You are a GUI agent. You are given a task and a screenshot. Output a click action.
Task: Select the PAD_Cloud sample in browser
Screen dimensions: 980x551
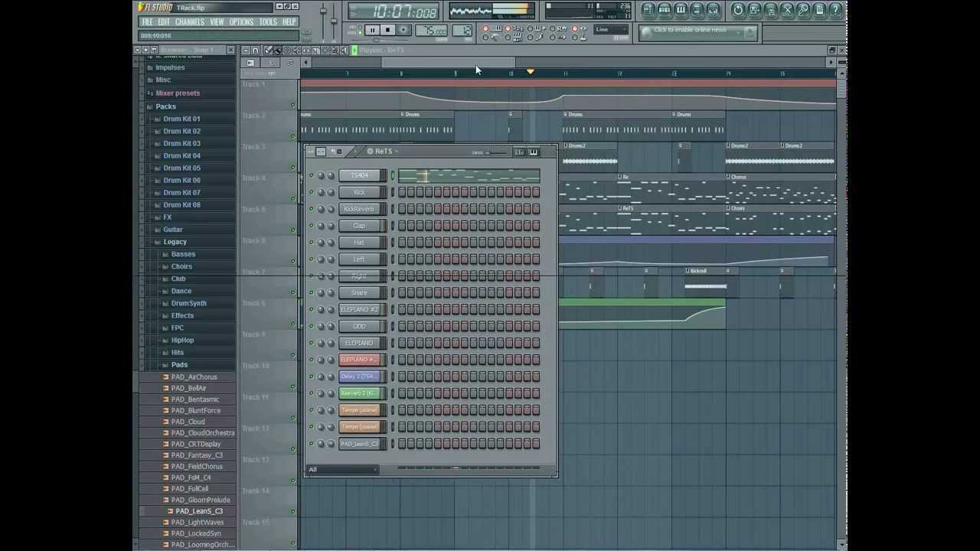[x=188, y=422]
